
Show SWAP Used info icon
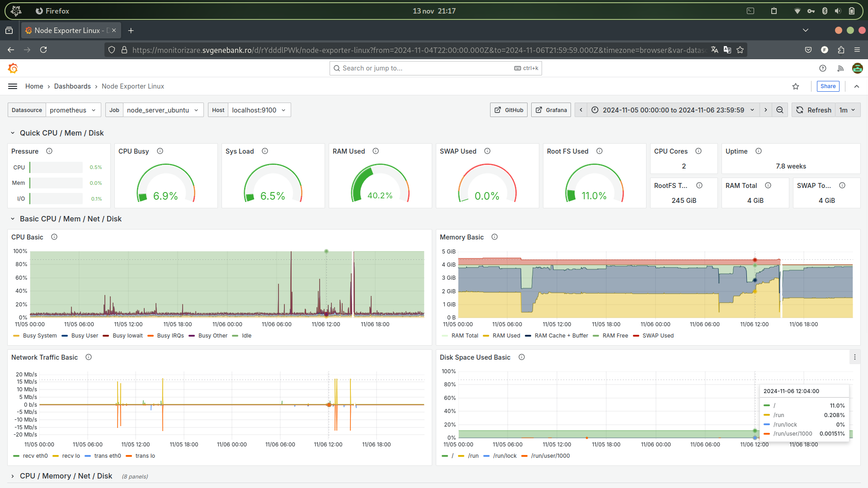(x=487, y=151)
